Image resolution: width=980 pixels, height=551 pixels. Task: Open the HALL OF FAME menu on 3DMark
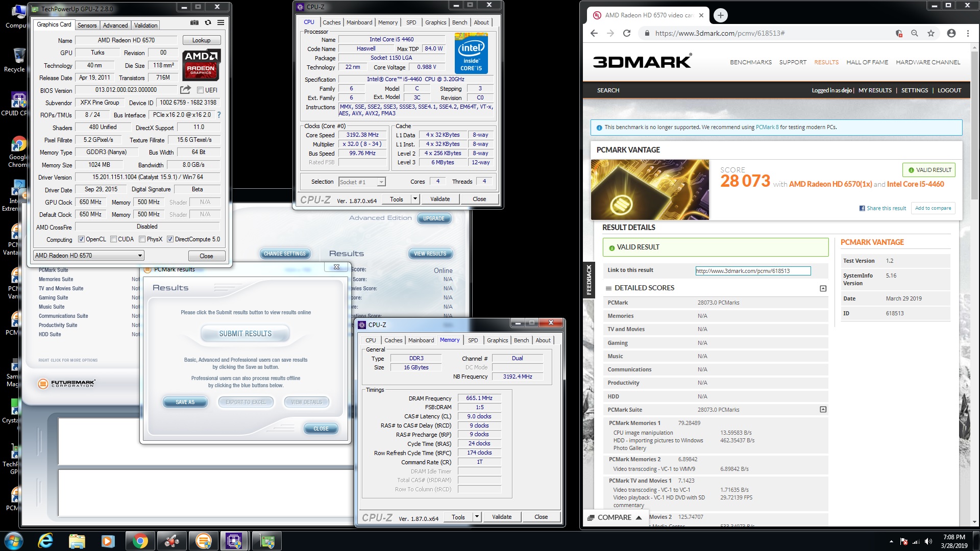coord(867,62)
